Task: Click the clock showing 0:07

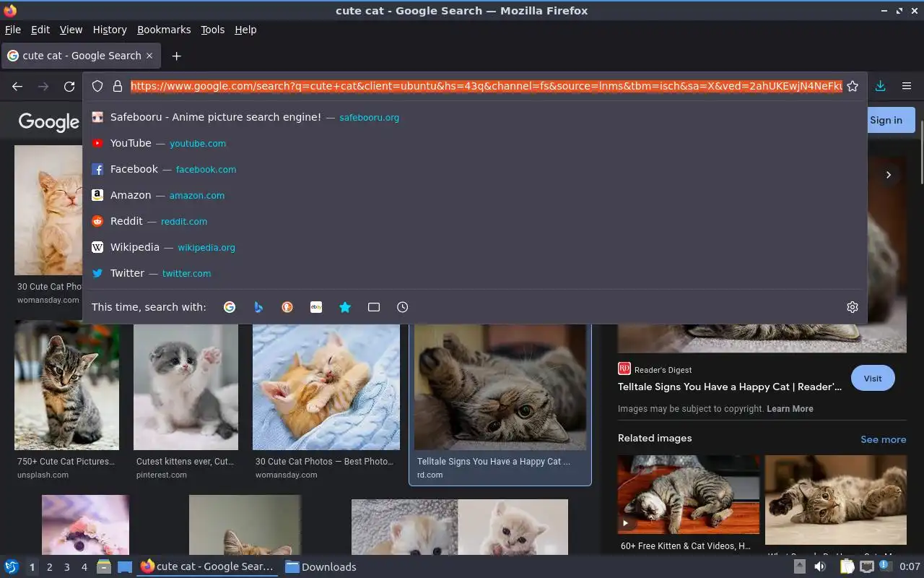Action: tap(910, 566)
